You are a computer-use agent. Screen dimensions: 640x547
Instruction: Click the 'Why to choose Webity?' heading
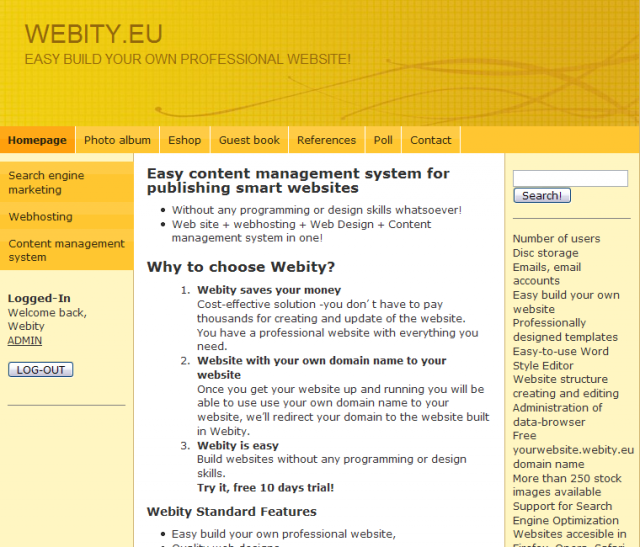click(x=241, y=267)
